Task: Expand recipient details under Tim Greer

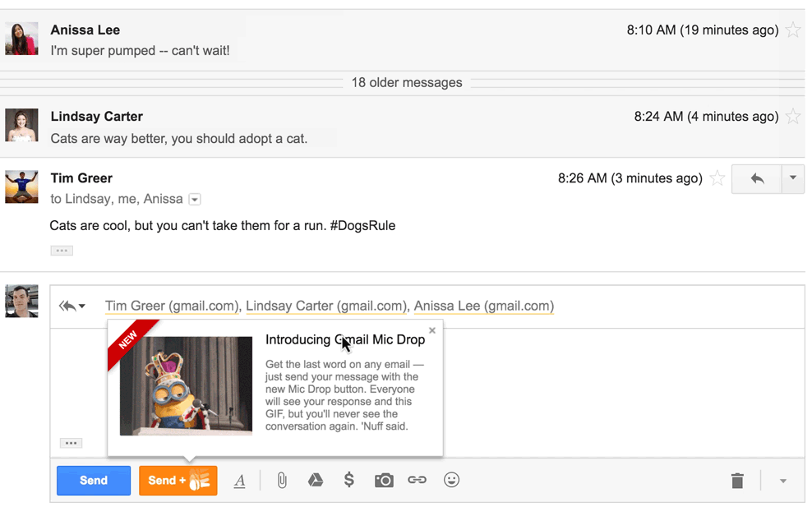Action: coord(195,200)
